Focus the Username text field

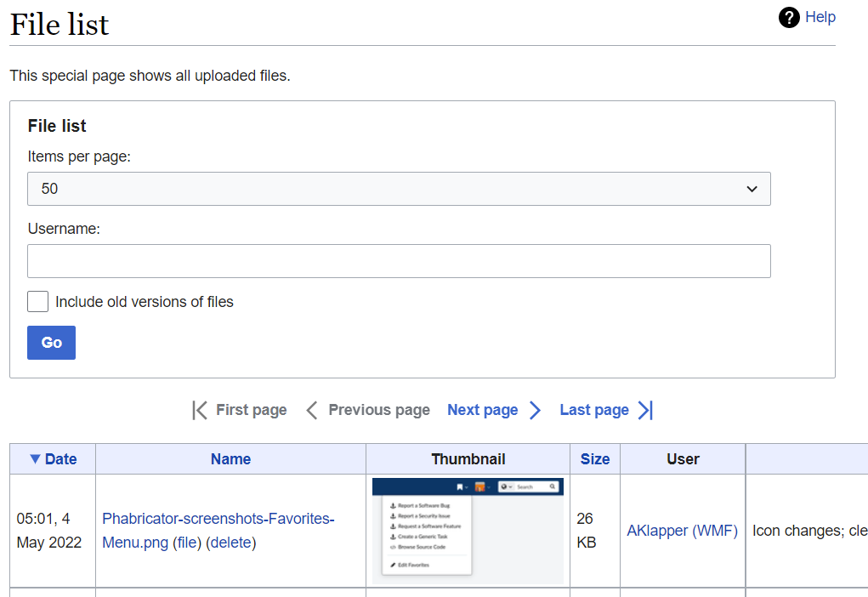[398, 261]
